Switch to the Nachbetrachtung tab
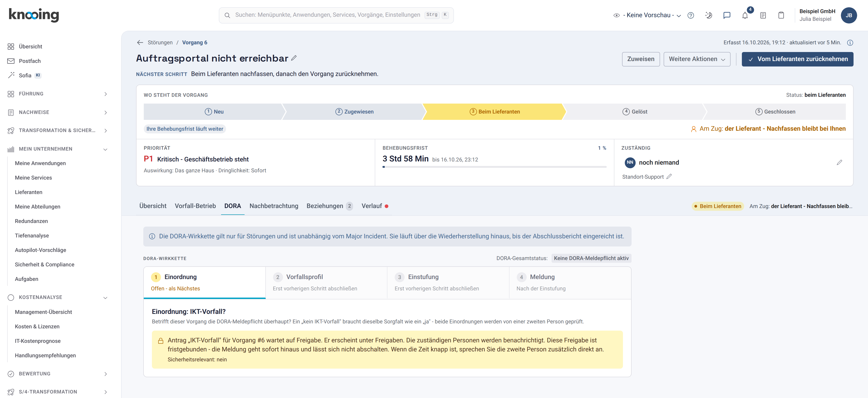 274,206
